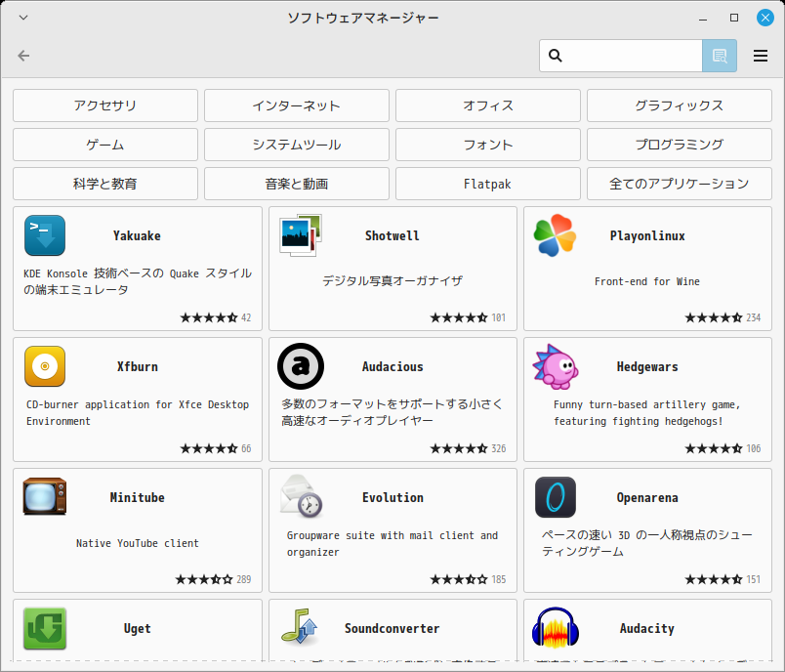
Task: Click the Openarena ring icon
Action: click(x=555, y=497)
